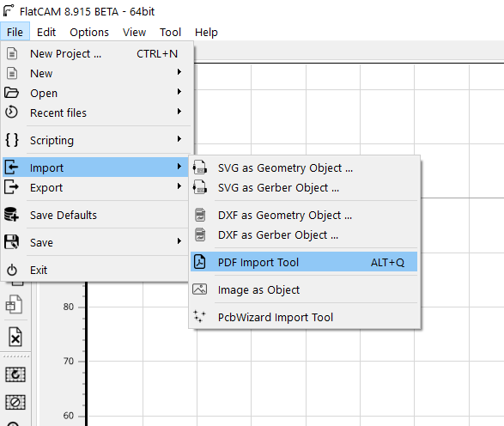Open the File menu

15,32
